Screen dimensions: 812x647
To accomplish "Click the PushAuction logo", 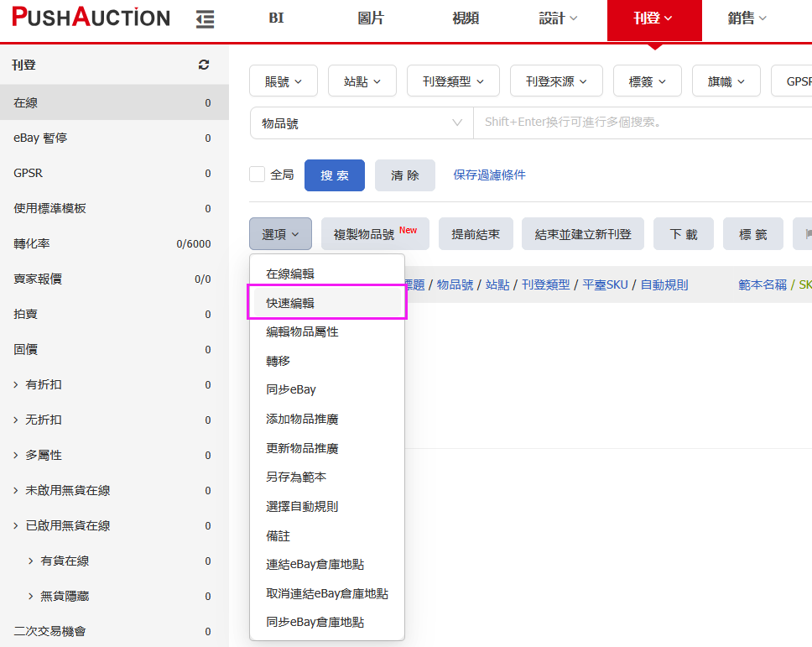I will (x=91, y=18).
